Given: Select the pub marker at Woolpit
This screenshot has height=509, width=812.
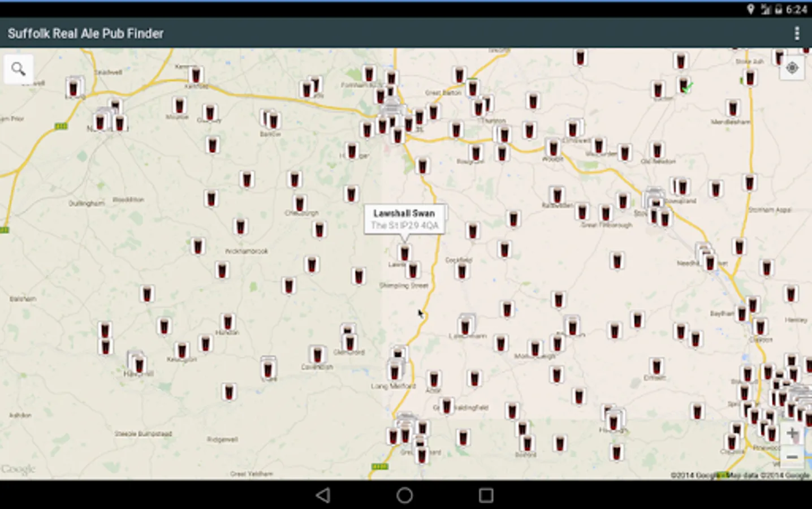Looking at the screenshot, I should [554, 148].
